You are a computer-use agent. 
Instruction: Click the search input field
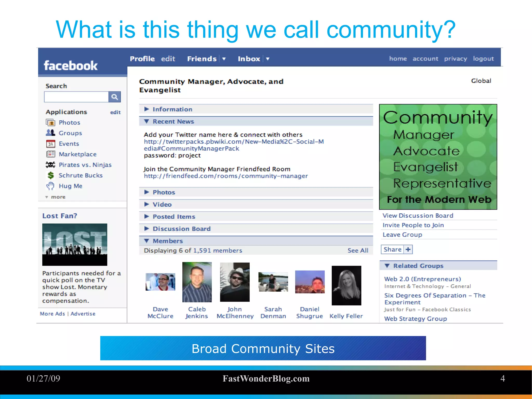coord(76,97)
